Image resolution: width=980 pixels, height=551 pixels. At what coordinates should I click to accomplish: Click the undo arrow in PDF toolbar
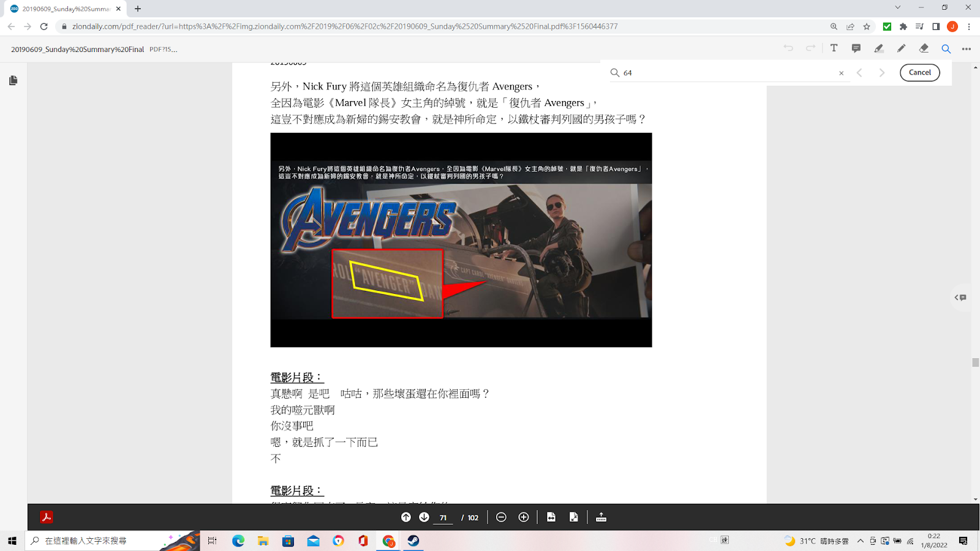[x=788, y=48]
